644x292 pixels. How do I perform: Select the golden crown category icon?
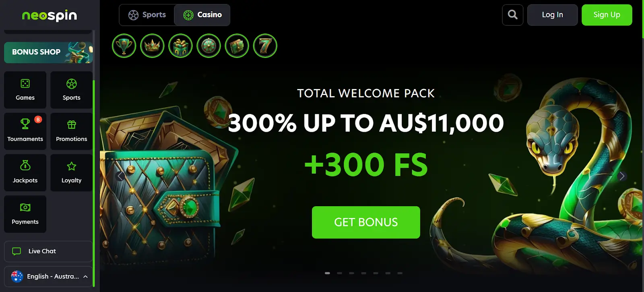(x=152, y=46)
